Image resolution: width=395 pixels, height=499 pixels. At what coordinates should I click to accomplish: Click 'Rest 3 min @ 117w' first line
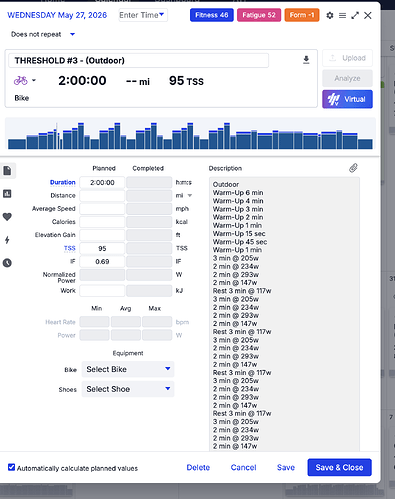pyautogui.click(x=242, y=291)
